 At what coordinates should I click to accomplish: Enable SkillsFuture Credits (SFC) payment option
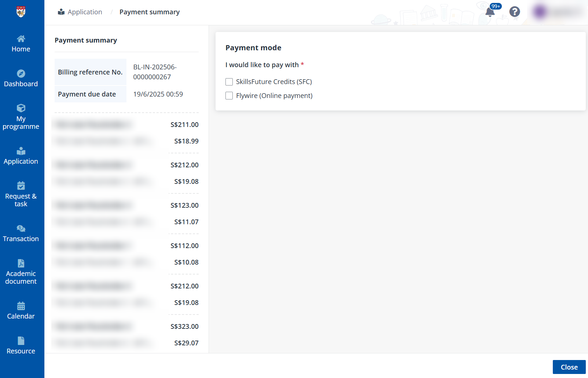click(229, 81)
